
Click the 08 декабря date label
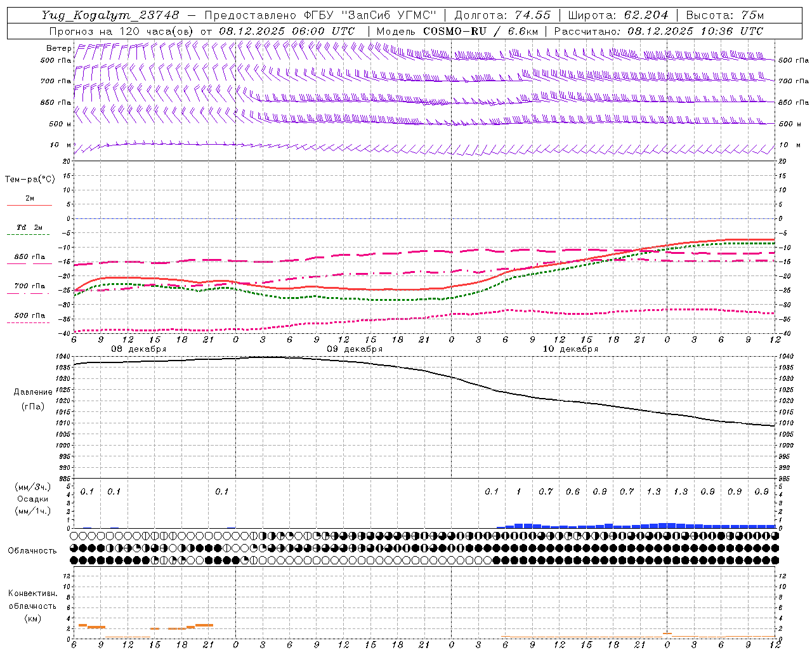pos(139,349)
